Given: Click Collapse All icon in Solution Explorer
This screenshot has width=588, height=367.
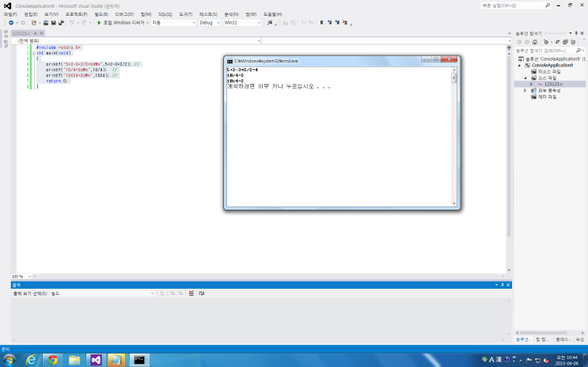Looking at the screenshot, I should tap(565, 42).
